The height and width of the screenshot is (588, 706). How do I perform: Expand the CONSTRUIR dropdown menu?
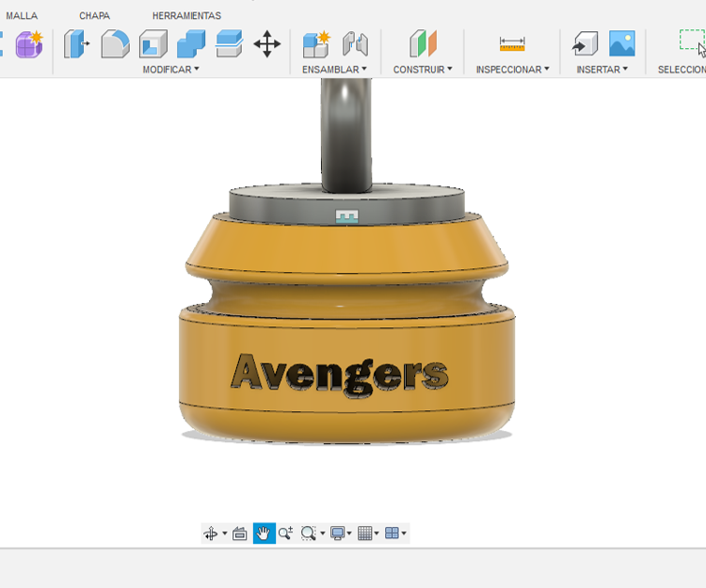423,70
